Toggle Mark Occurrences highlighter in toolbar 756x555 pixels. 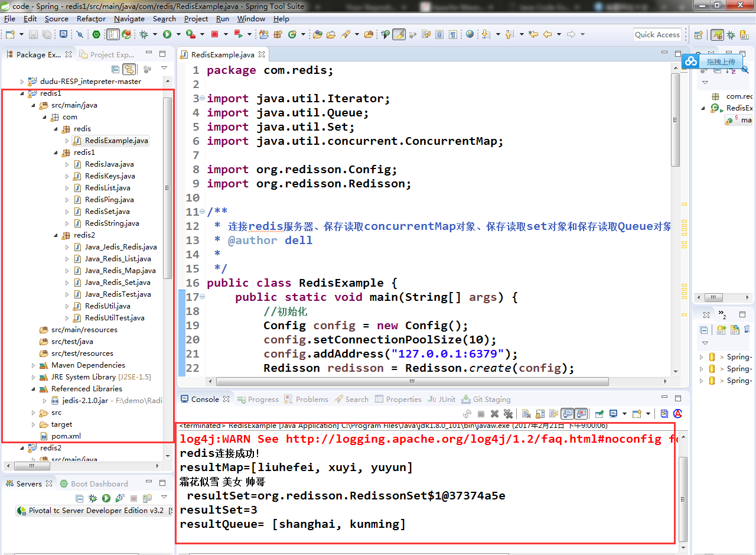[399, 35]
